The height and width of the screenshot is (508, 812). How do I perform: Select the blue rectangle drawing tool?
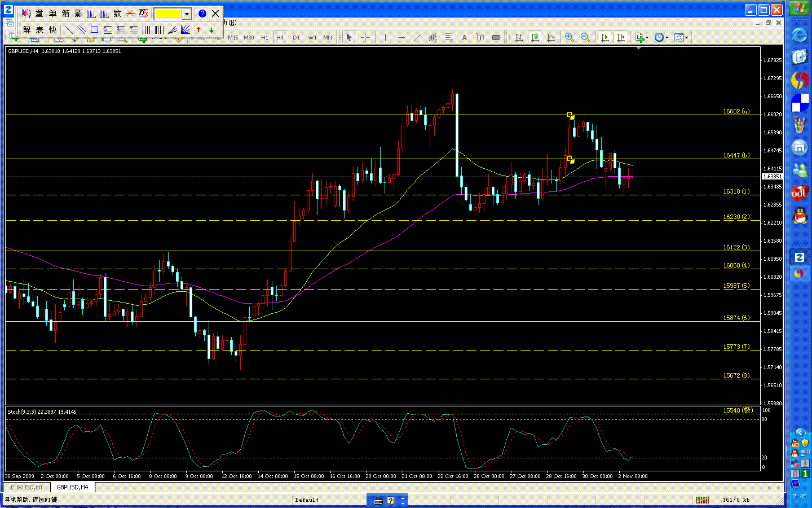click(95, 30)
